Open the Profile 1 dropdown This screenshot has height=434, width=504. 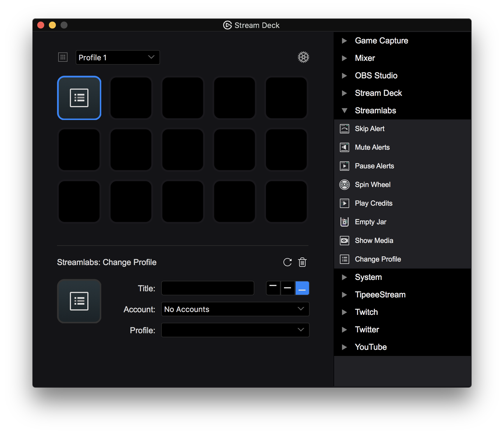point(118,57)
